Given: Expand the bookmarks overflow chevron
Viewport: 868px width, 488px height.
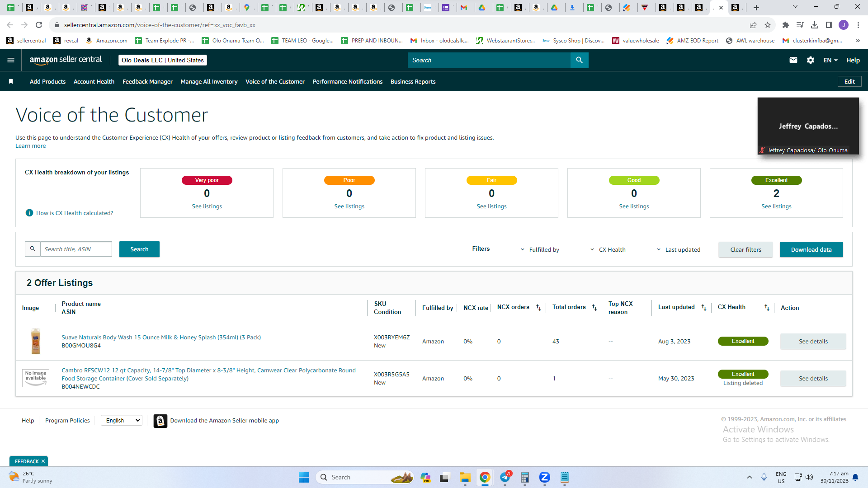Looking at the screenshot, I should 858,41.
